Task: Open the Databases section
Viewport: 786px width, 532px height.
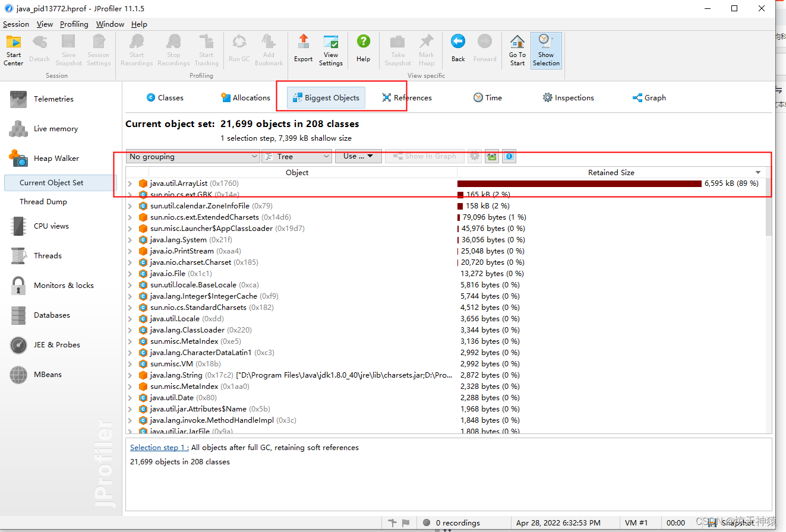Action: (x=52, y=315)
